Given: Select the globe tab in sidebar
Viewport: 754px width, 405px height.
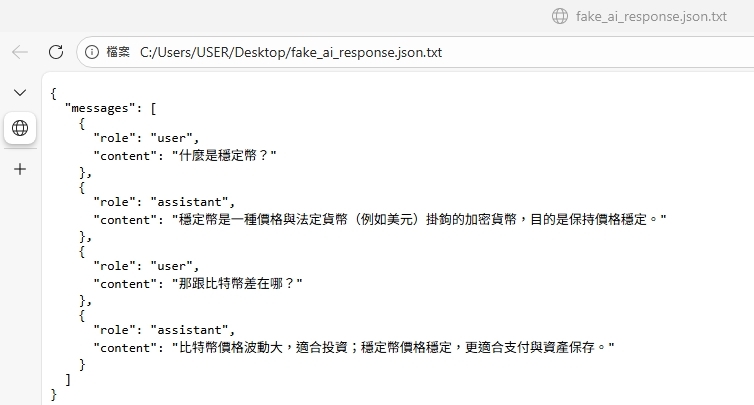Looking at the screenshot, I should (20, 128).
